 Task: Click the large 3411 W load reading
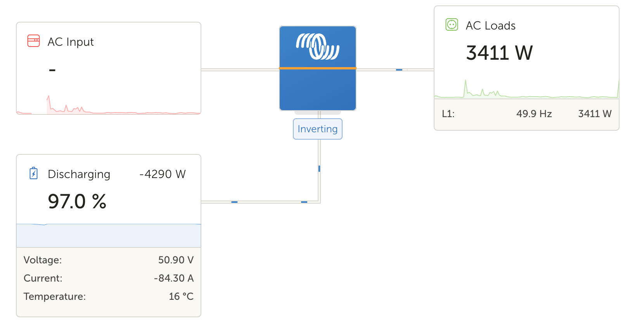pos(499,53)
